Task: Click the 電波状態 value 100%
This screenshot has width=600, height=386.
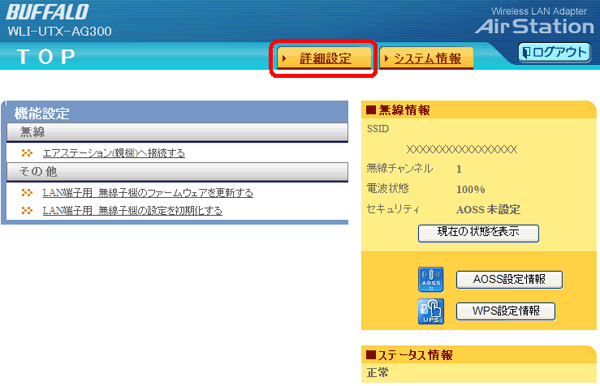Action: tap(471, 189)
